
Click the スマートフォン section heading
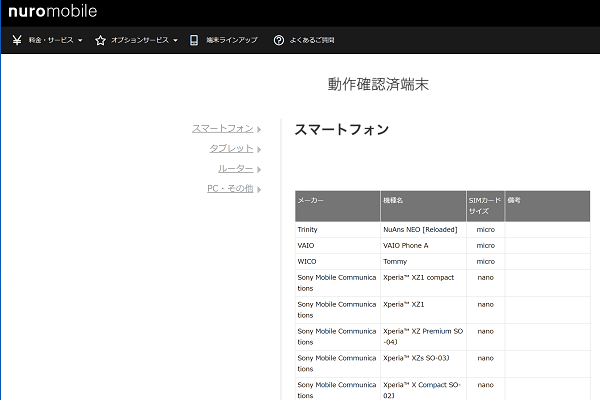click(341, 129)
